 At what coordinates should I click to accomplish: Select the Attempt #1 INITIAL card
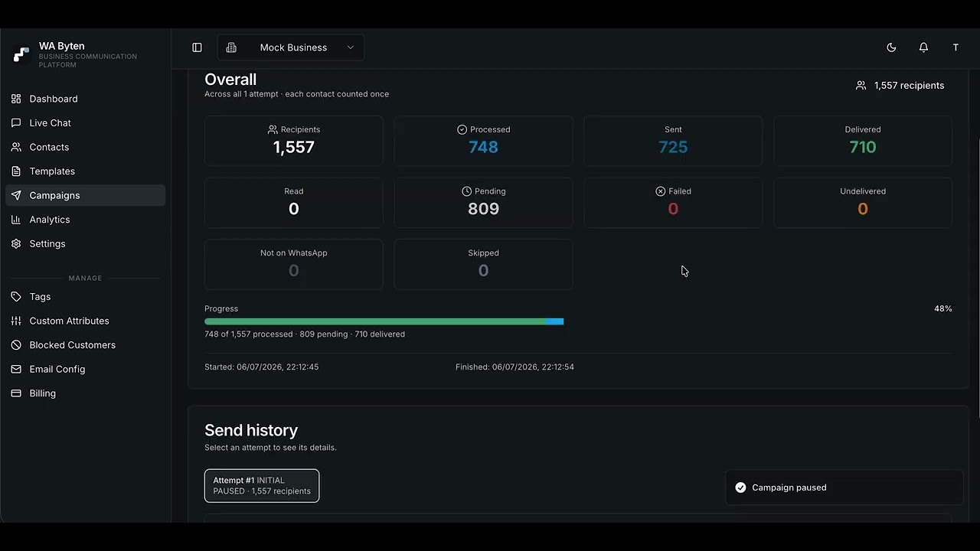point(262,486)
